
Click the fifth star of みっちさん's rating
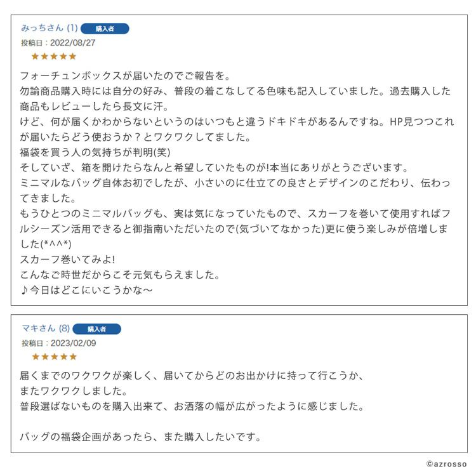72,56
